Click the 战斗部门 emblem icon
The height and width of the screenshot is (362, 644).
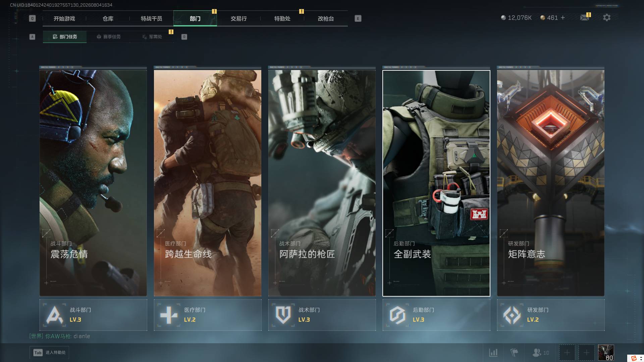[x=54, y=315]
